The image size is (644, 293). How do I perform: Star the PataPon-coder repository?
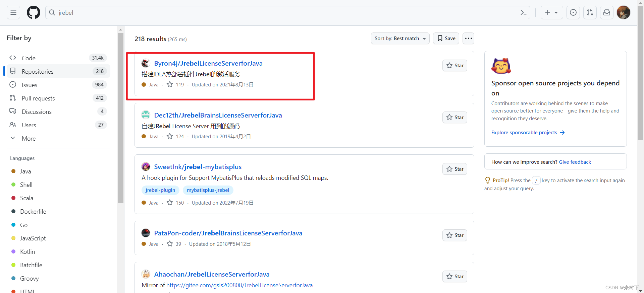(x=455, y=235)
